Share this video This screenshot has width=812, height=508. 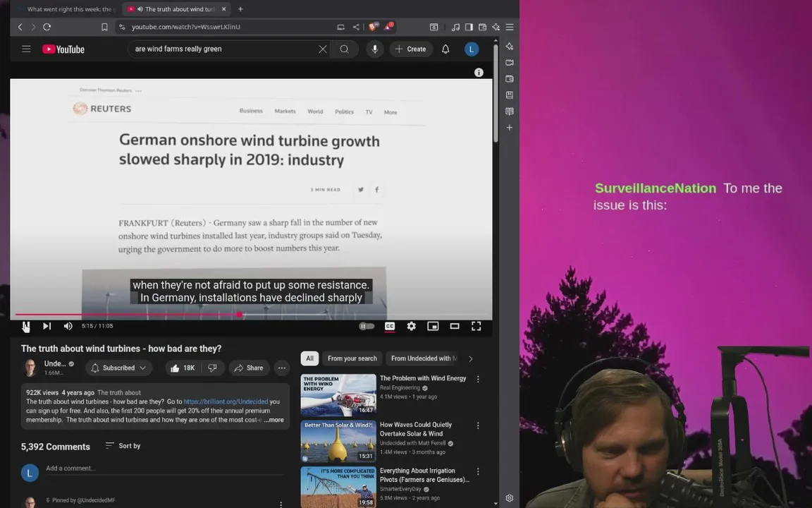(x=249, y=368)
